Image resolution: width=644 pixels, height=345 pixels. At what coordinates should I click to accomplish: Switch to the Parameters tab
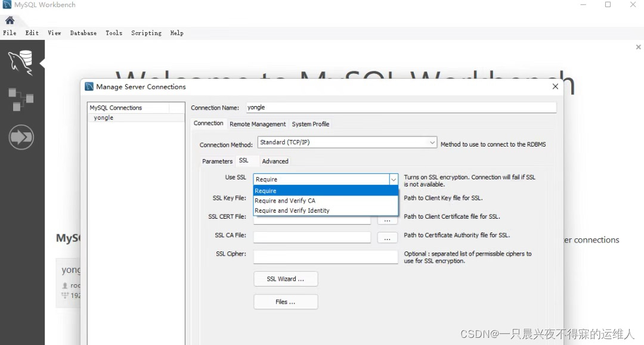click(x=217, y=161)
